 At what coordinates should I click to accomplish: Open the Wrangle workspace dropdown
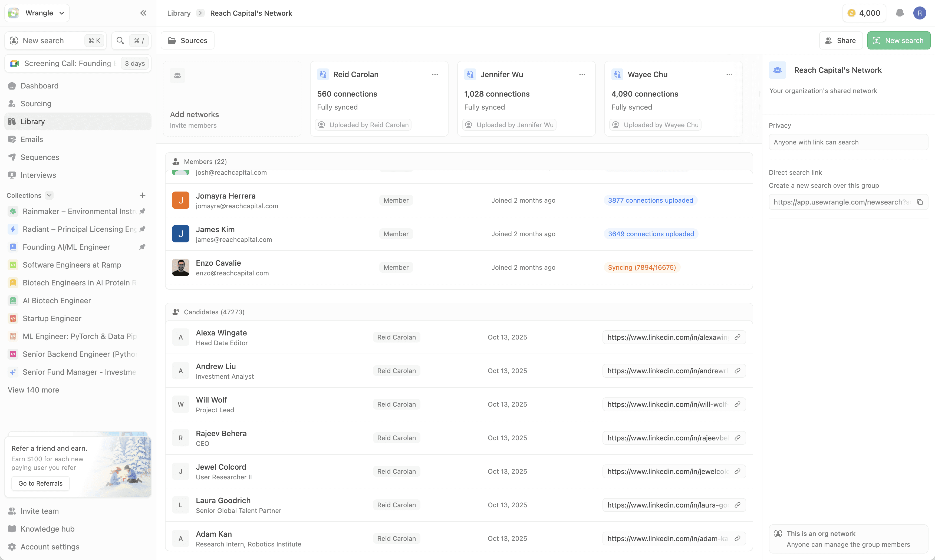(x=38, y=13)
